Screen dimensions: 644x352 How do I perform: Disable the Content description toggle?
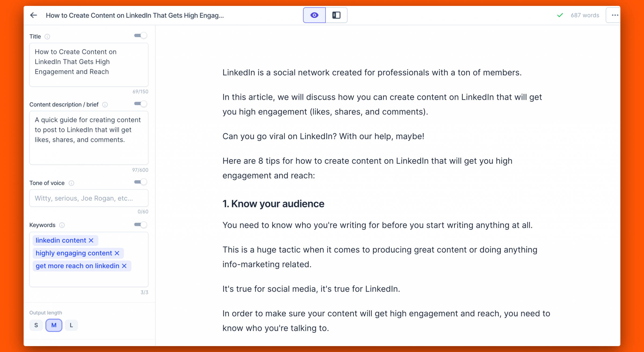tap(141, 104)
